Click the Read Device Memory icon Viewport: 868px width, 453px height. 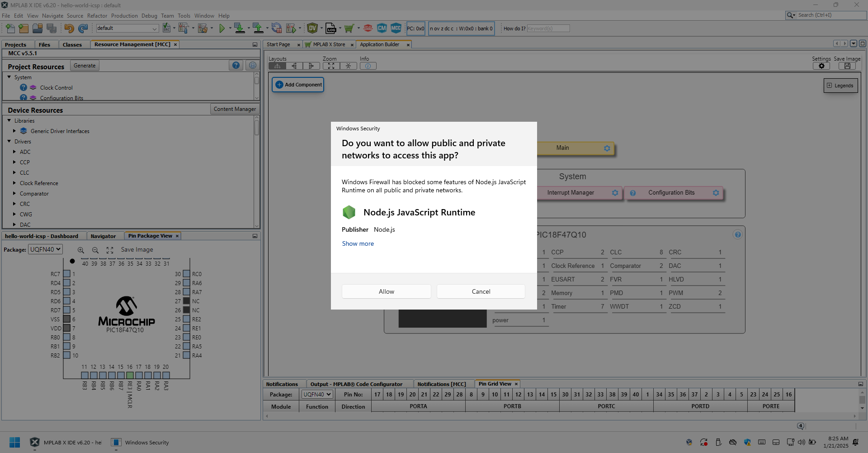click(258, 29)
